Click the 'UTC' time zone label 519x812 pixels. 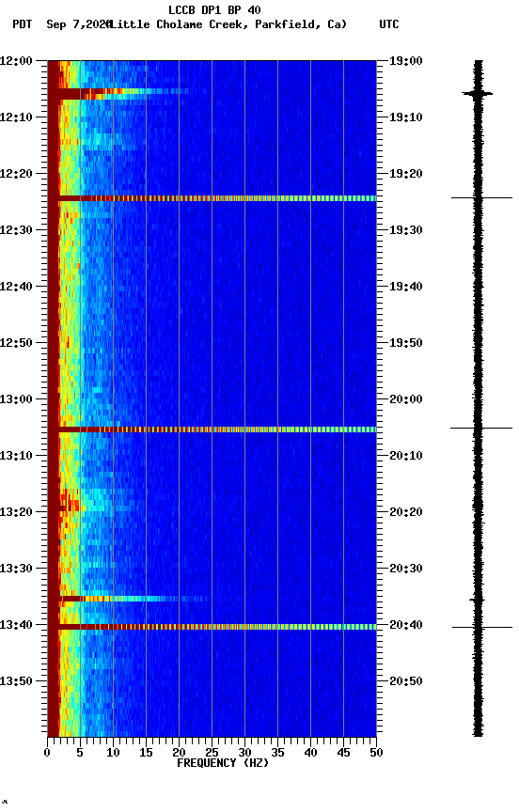point(389,24)
